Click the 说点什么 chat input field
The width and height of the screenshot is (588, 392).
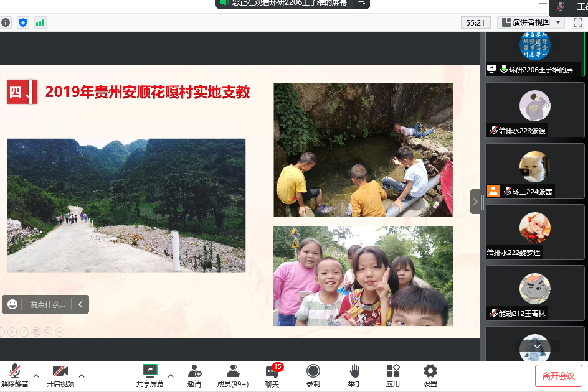tap(47, 304)
